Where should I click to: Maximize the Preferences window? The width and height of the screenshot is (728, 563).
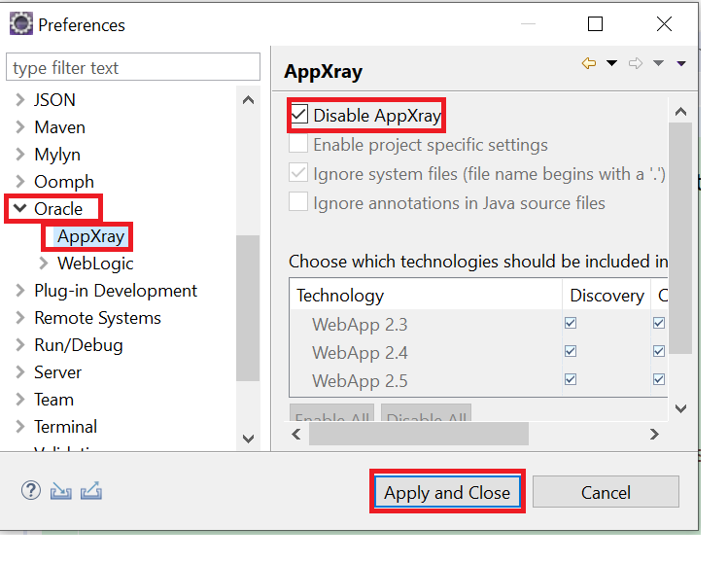[595, 23]
